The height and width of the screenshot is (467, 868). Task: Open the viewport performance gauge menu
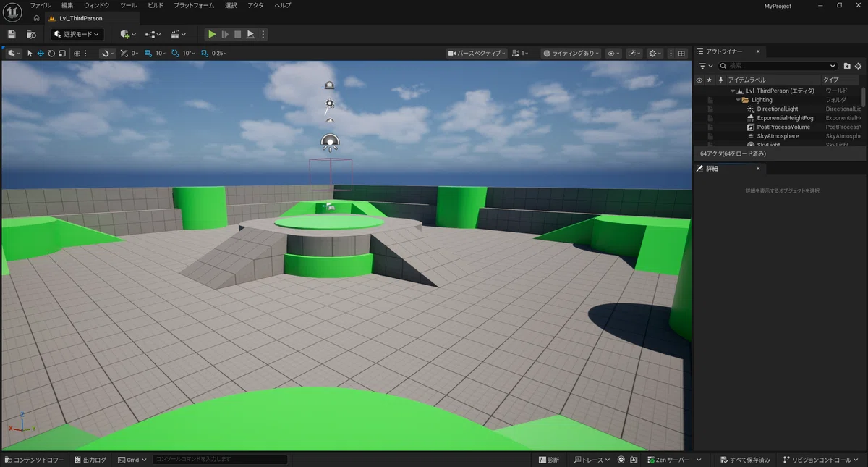pyautogui.click(x=634, y=53)
